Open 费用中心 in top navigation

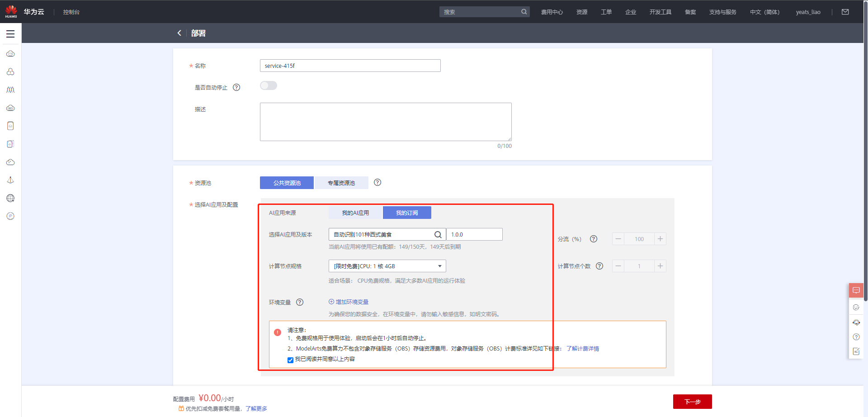(x=552, y=12)
